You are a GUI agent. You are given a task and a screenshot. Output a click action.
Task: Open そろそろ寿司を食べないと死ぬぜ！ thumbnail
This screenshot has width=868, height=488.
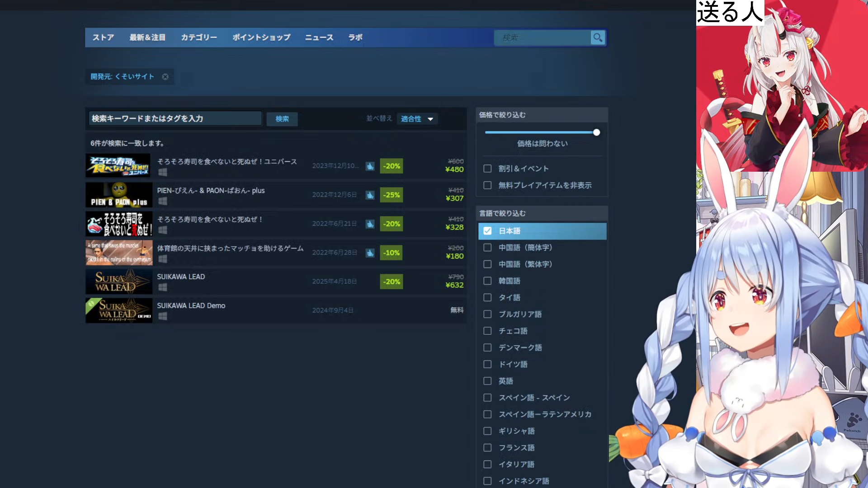click(119, 224)
